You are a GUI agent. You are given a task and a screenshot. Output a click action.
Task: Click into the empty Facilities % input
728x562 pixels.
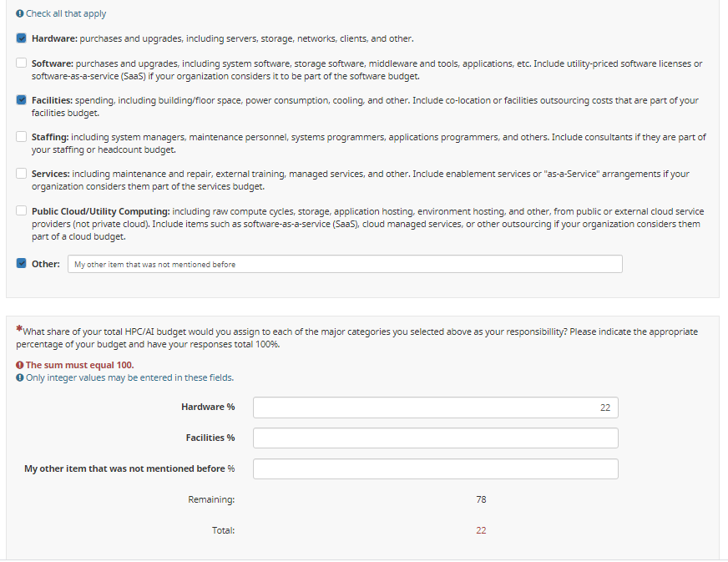pyautogui.click(x=435, y=438)
